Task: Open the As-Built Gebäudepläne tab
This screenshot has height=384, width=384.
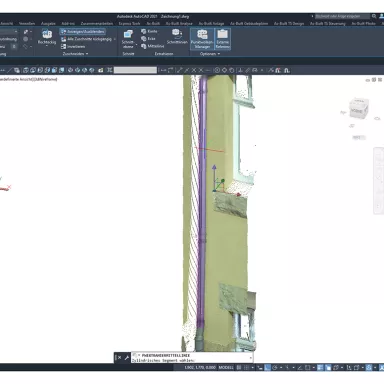Action: point(249,24)
